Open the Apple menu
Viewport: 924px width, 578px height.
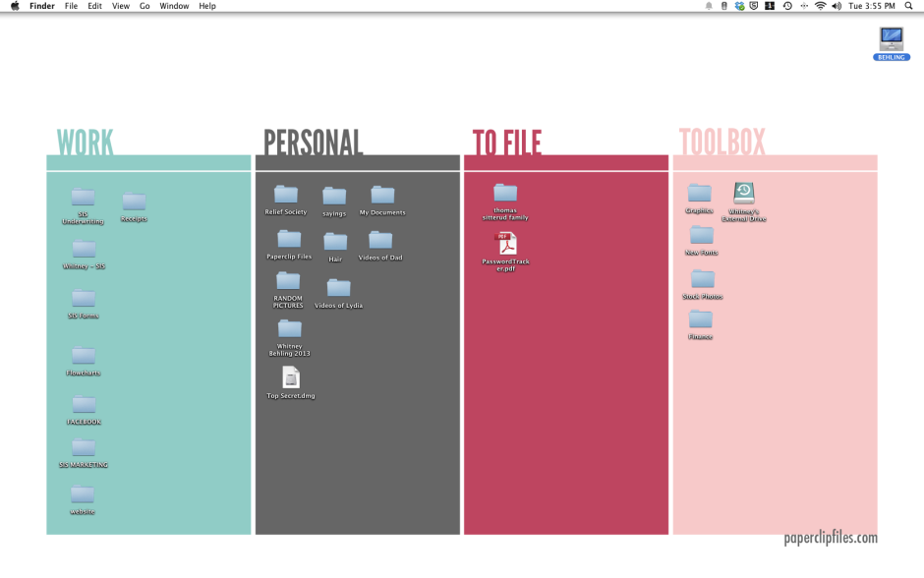15,6
